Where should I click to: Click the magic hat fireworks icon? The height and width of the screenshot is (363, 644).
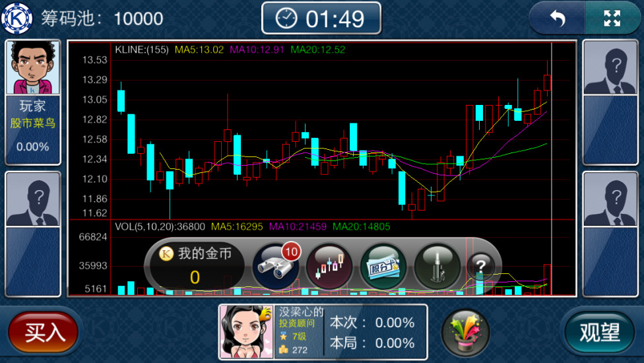coord(465,331)
